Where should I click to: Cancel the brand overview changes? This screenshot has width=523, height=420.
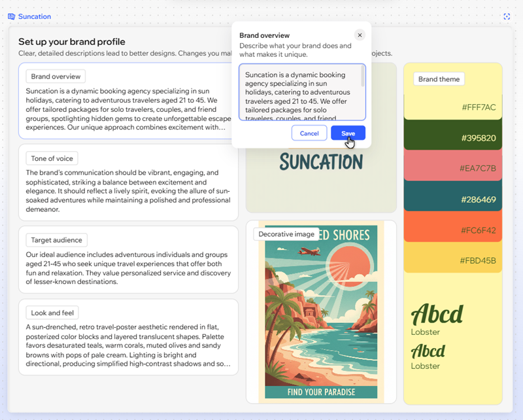(x=309, y=133)
